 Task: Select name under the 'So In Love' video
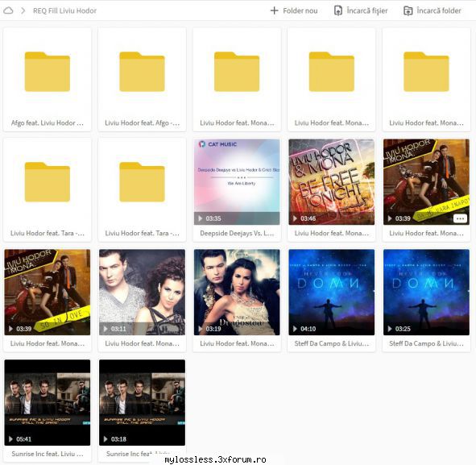[48, 343]
